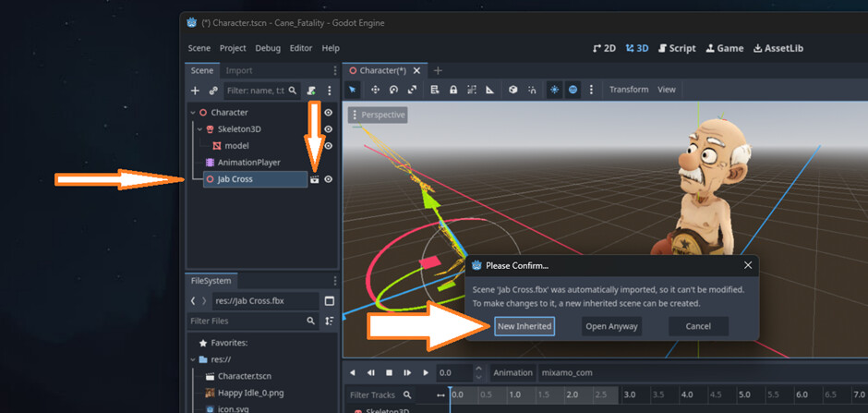Click the lock selected node icon
The width and height of the screenshot is (868, 413).
tap(453, 90)
